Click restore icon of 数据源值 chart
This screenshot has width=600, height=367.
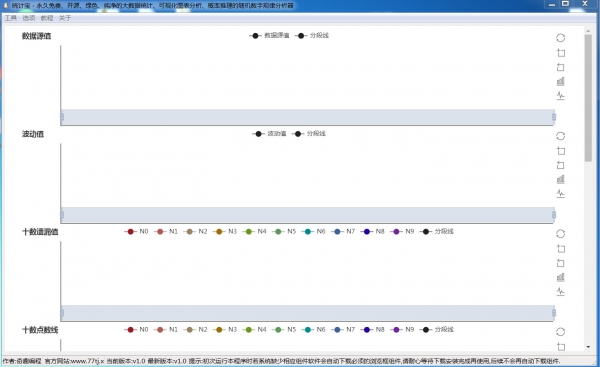point(561,38)
